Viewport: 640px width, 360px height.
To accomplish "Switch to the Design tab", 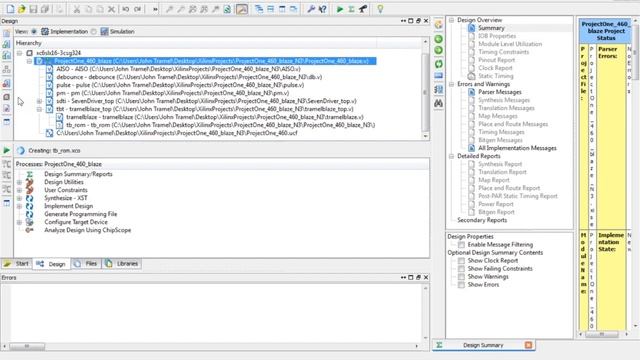I will 51,264.
